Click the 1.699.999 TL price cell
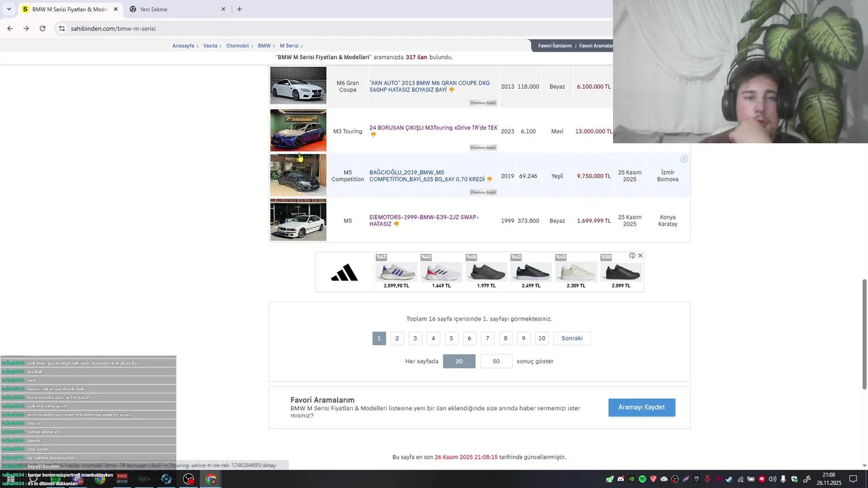Viewport: 868px width, 488px height. pos(594,221)
